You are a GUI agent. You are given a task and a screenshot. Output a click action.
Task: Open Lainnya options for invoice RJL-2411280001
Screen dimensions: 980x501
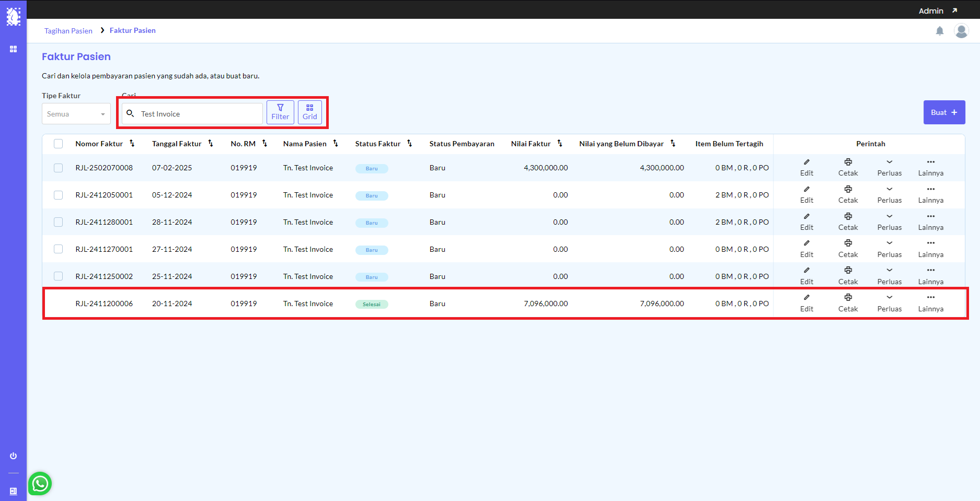(x=931, y=222)
